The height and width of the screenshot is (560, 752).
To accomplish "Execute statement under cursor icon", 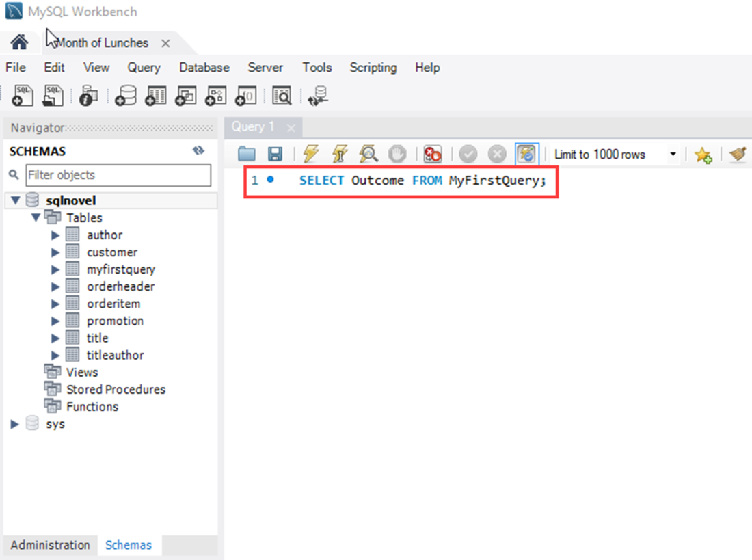I will click(x=340, y=154).
